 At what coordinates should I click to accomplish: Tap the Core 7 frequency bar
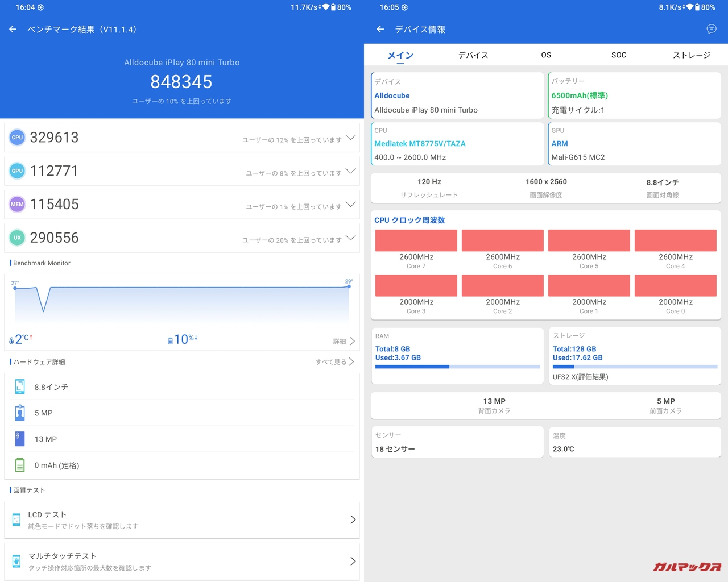tap(416, 240)
